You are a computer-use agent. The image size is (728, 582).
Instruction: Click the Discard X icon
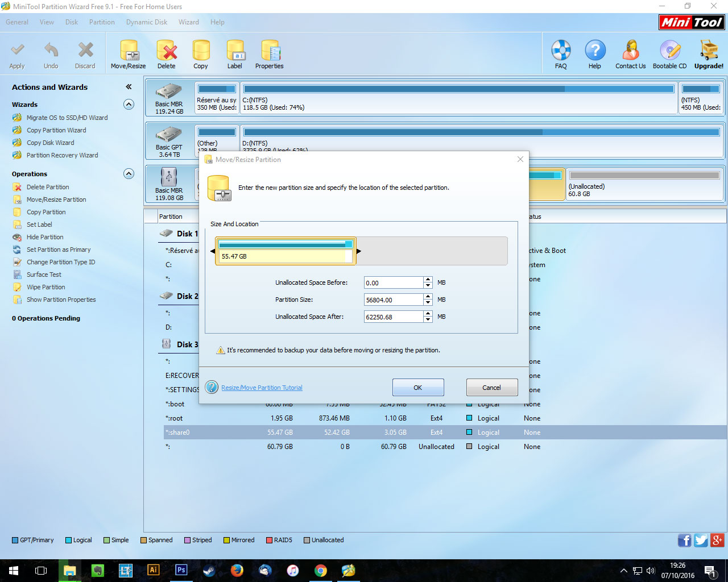pos(85,51)
